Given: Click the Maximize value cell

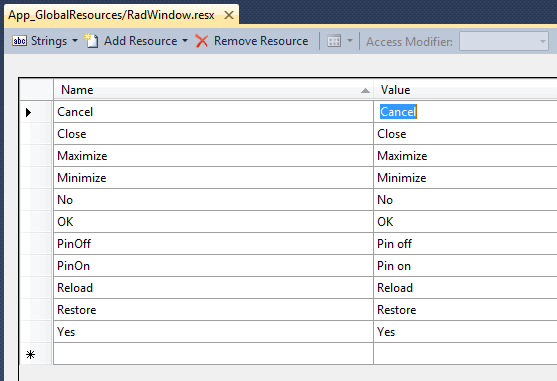Looking at the screenshot, I should point(465,156).
